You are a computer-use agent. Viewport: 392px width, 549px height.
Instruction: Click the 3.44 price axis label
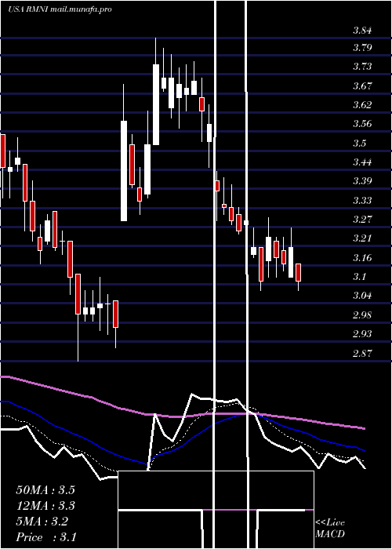(x=362, y=162)
